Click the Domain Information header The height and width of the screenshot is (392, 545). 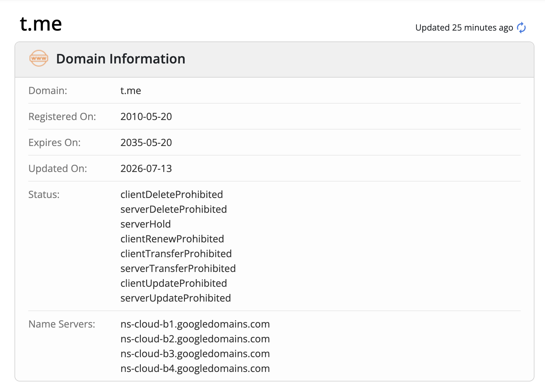pos(121,59)
